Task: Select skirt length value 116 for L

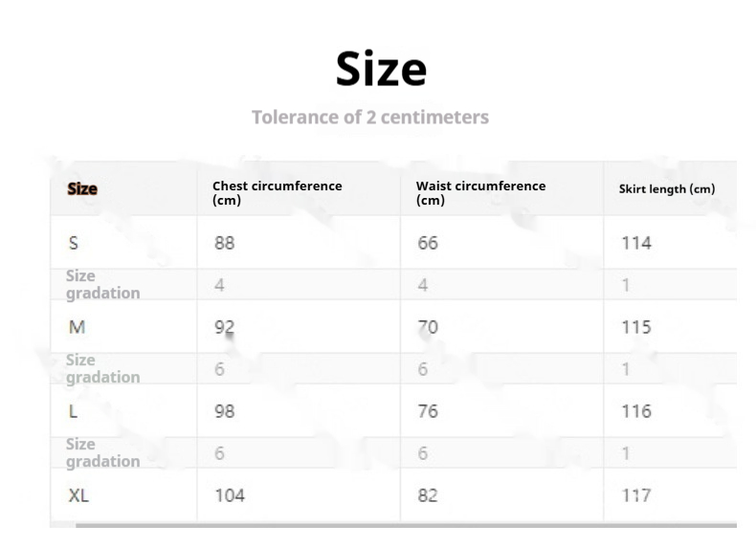Action: [x=636, y=411]
